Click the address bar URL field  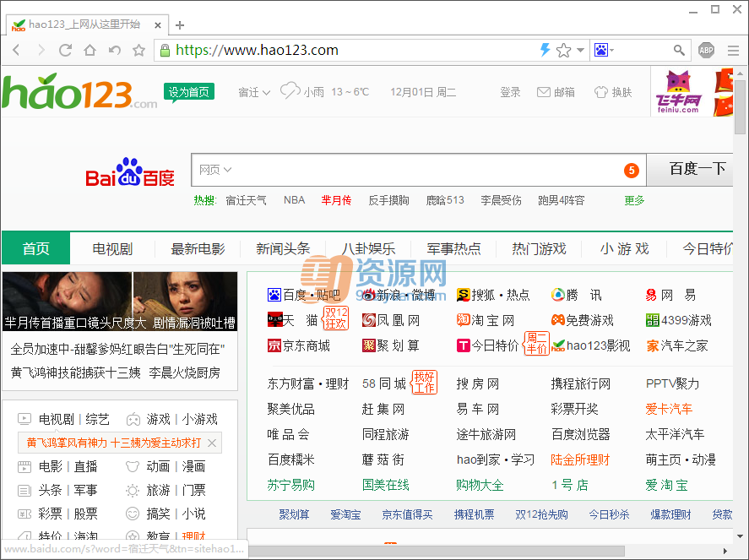pyautogui.click(x=354, y=50)
